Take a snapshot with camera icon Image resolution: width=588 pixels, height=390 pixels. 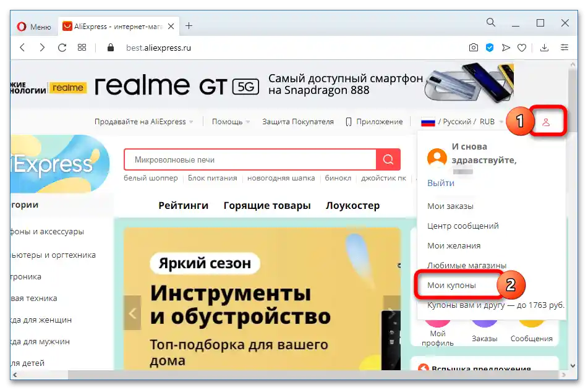pos(473,48)
